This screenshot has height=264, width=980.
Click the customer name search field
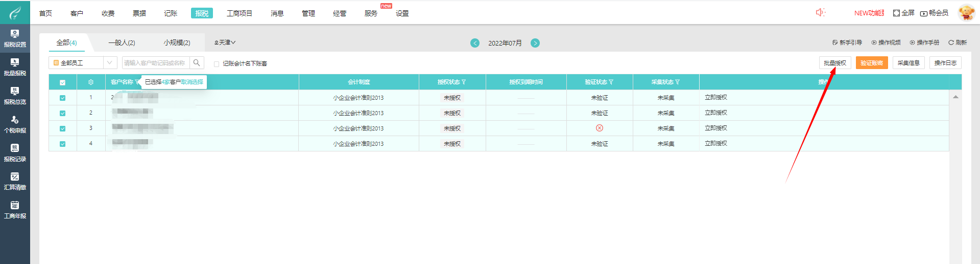point(156,63)
